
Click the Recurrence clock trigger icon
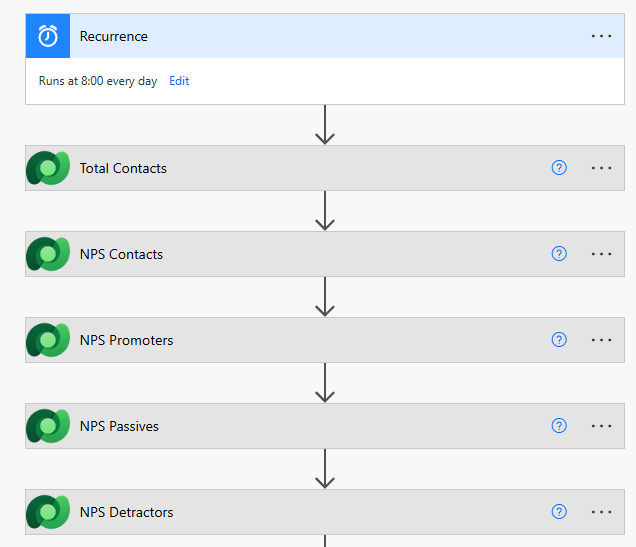point(48,36)
